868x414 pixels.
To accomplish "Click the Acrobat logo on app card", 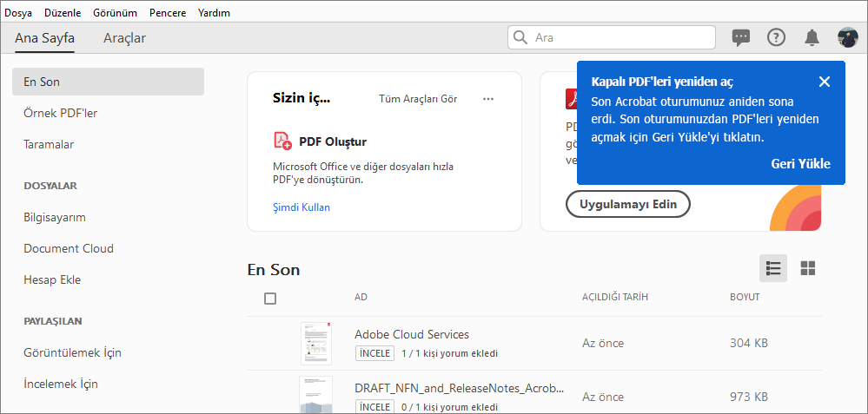I will coord(572,100).
